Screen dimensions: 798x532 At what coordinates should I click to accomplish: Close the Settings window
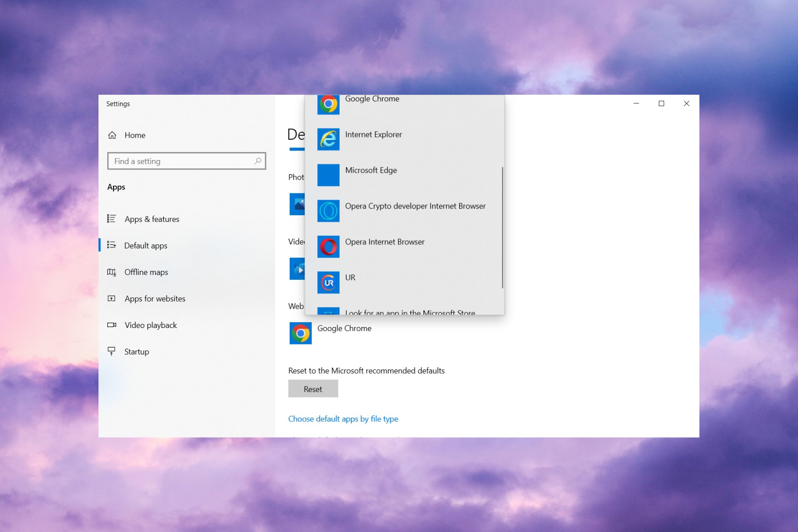687,103
